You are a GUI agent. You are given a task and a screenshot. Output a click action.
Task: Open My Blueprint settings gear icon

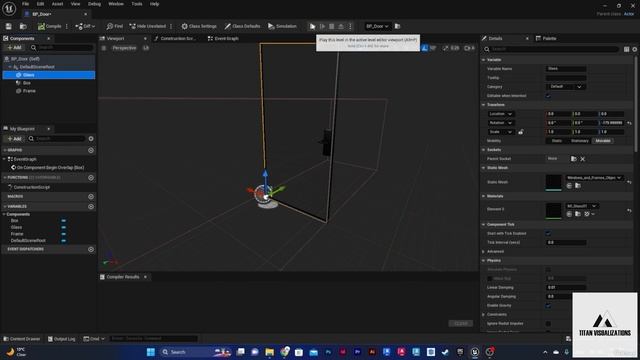(91, 139)
